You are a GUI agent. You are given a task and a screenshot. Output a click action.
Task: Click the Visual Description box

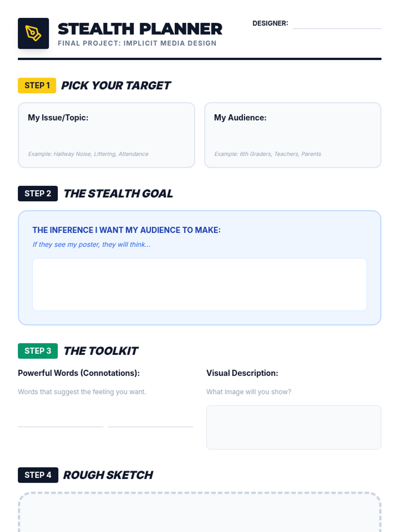pos(294,427)
